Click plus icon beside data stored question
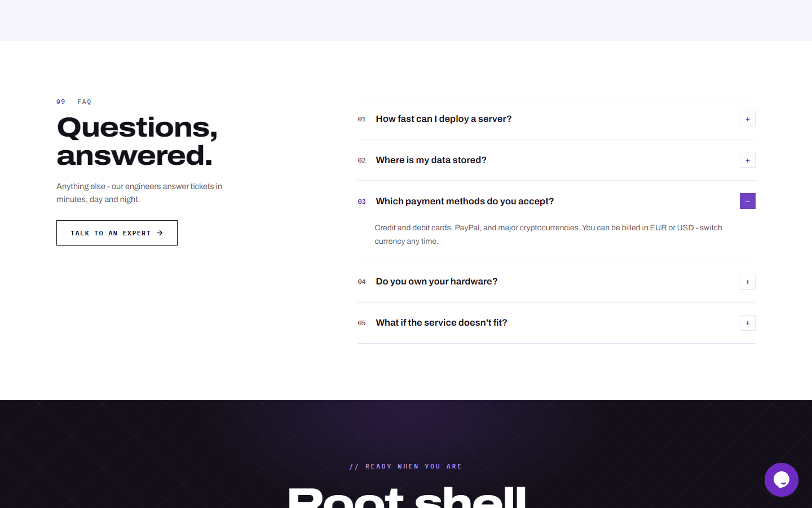The width and height of the screenshot is (812, 508). [748, 160]
